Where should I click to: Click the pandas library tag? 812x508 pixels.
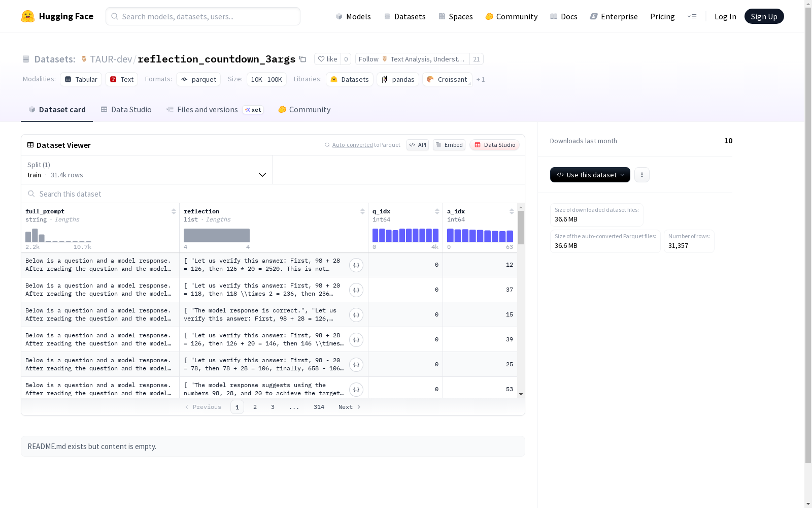coord(398,79)
